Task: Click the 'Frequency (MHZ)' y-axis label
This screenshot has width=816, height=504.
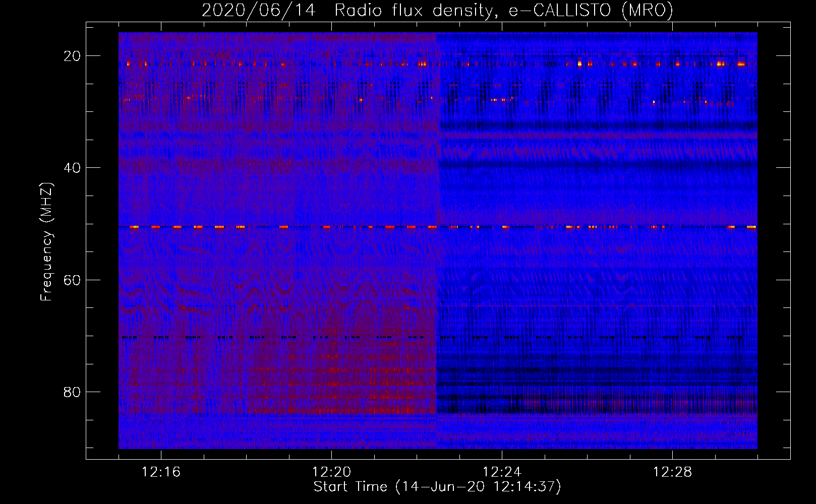Action: (x=46, y=242)
